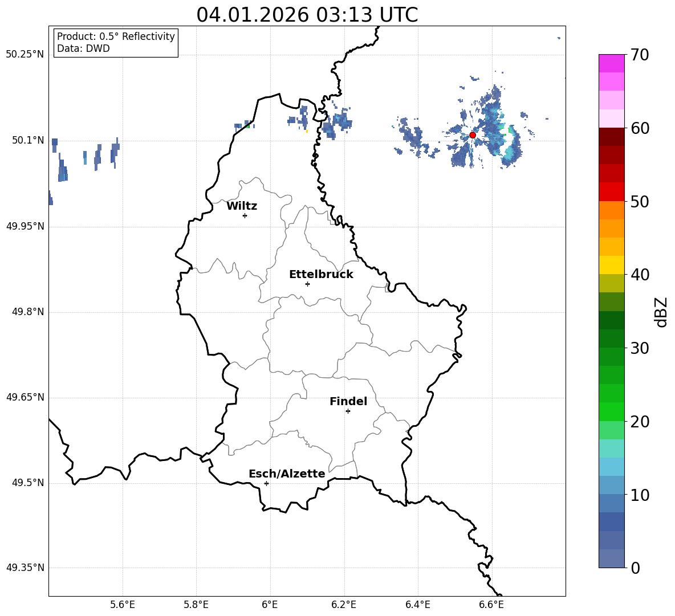
Task: Select the Findel city label
Action: coord(348,401)
